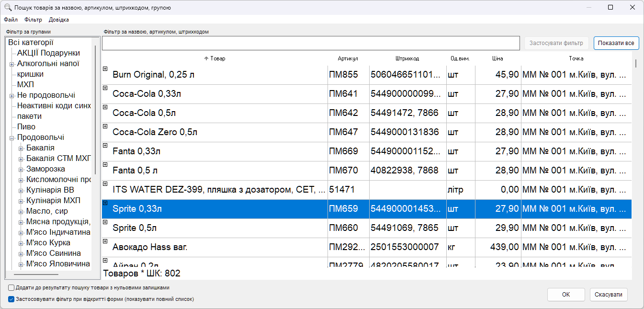Expand the Не продовольчі category

tap(11, 96)
